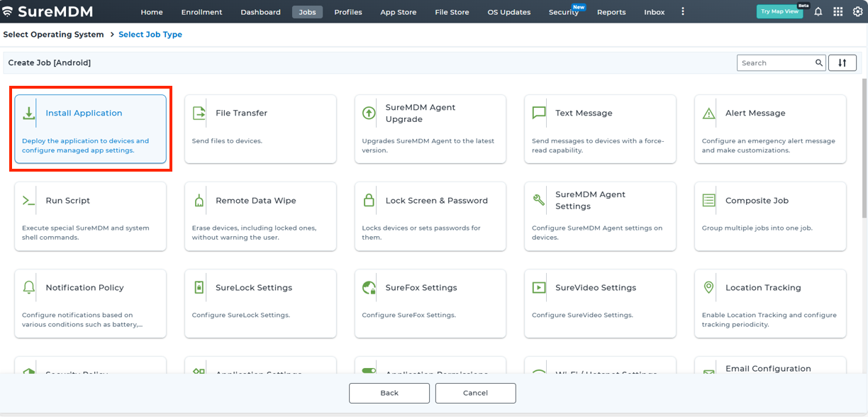Click the sort order toggle button
This screenshot has width=868, height=417.
842,63
